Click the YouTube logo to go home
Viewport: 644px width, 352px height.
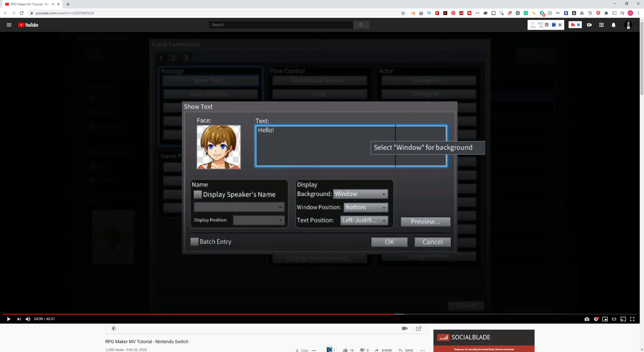point(28,25)
